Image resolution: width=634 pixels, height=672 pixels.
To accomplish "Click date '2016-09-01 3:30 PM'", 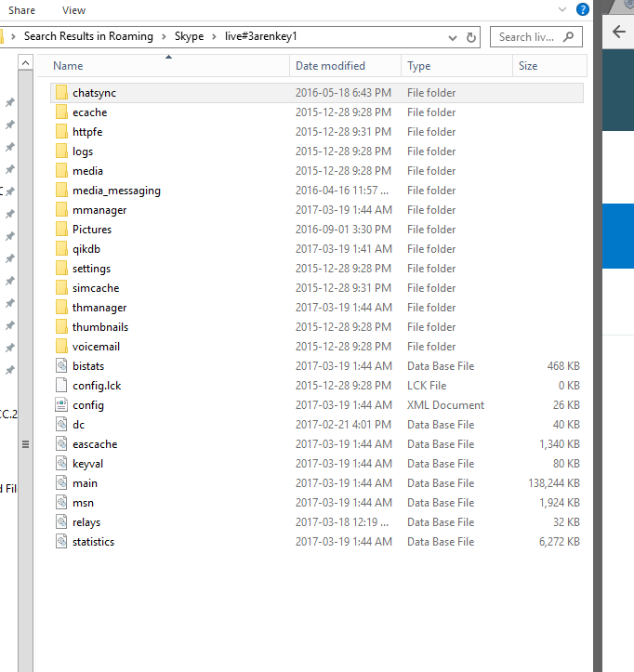I will (x=343, y=230).
